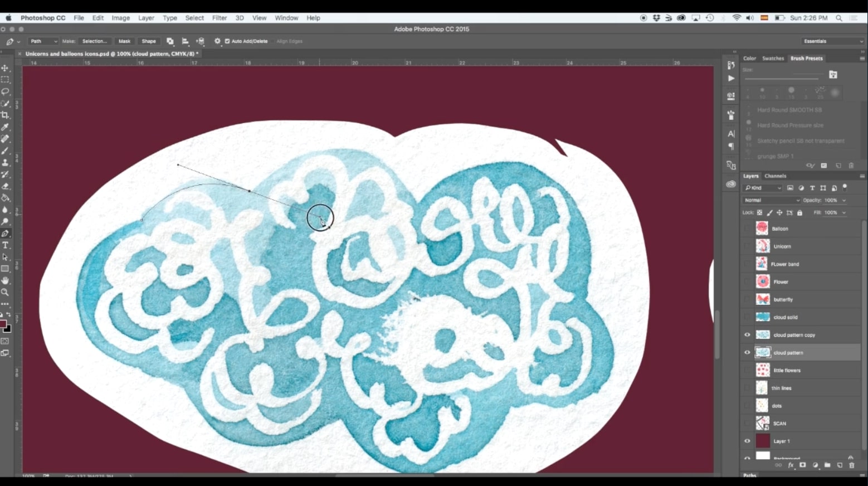
Task: Open the Path mode dropdown
Action: [x=43, y=41]
